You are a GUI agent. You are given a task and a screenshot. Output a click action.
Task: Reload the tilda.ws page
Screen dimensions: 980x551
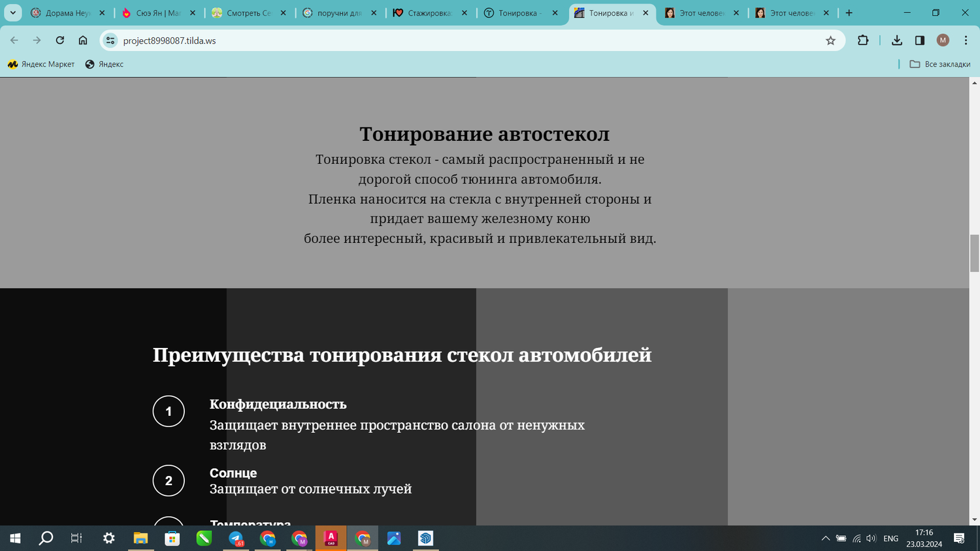60,40
